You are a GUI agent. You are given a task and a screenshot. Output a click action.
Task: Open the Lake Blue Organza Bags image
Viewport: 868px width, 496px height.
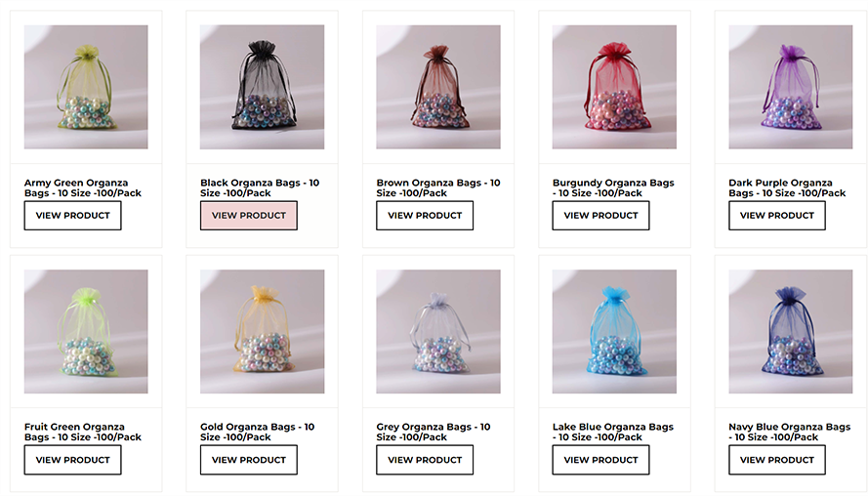614,332
